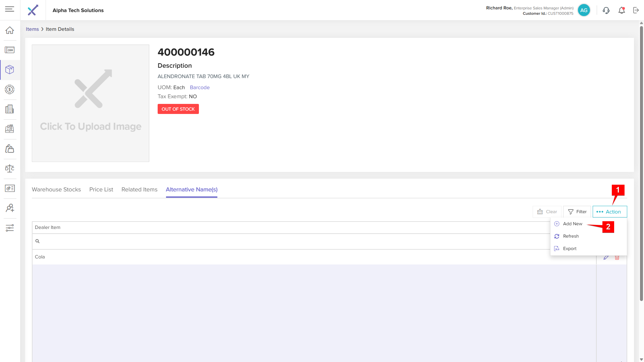Choose Export from Action menu

click(x=570, y=249)
